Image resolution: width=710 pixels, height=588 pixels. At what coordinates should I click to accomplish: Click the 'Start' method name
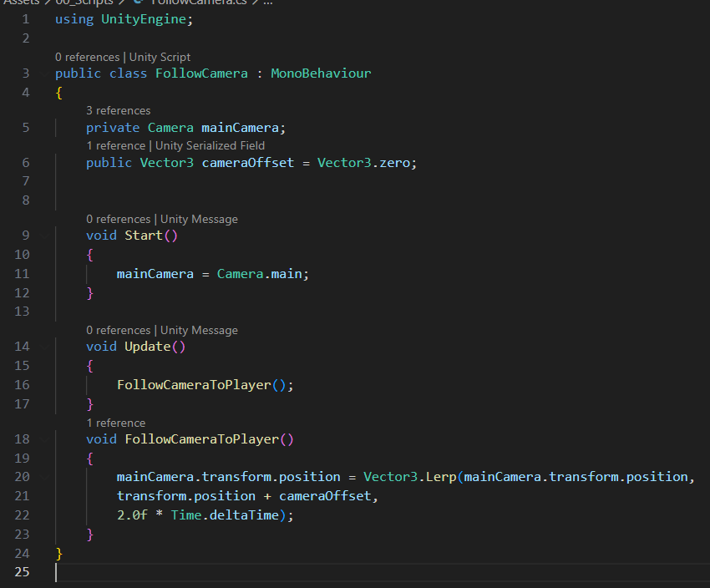coord(144,236)
